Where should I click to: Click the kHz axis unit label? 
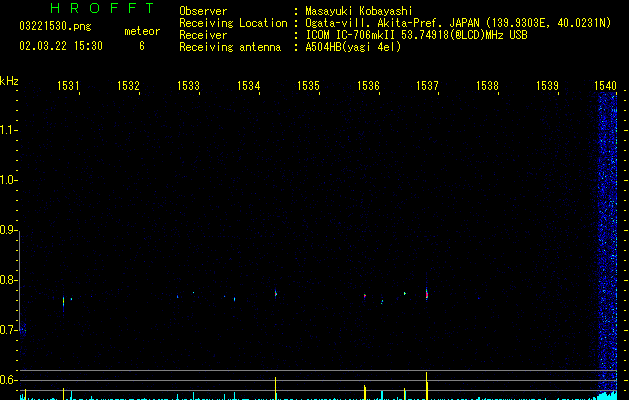point(9,81)
